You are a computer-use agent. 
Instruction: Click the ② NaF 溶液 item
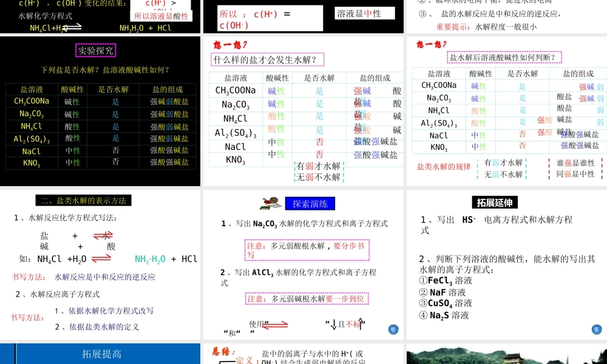coord(443,292)
